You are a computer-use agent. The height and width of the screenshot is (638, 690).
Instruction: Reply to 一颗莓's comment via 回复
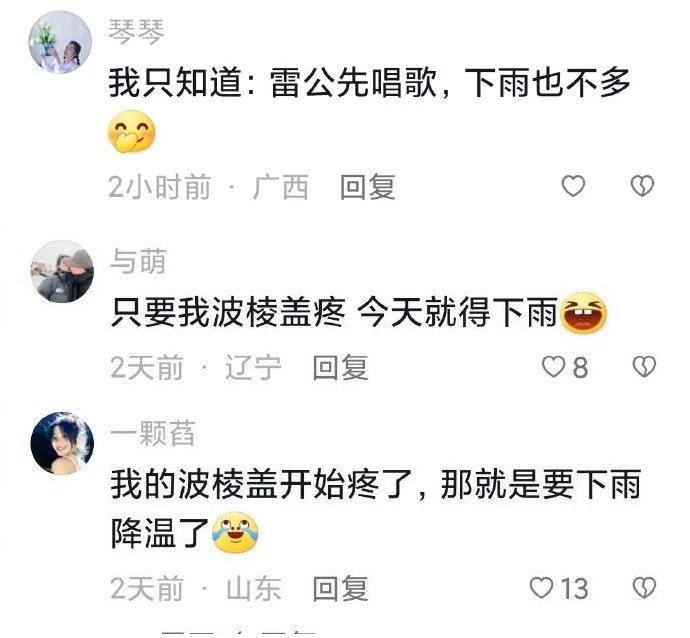tap(340, 589)
